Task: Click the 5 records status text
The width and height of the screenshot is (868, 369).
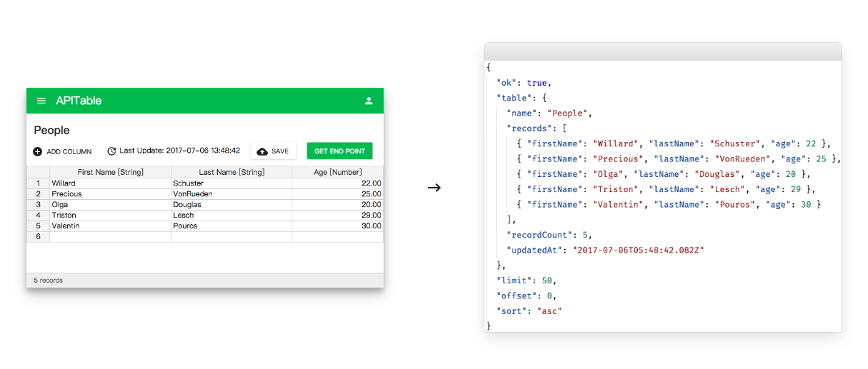Action: (x=48, y=280)
